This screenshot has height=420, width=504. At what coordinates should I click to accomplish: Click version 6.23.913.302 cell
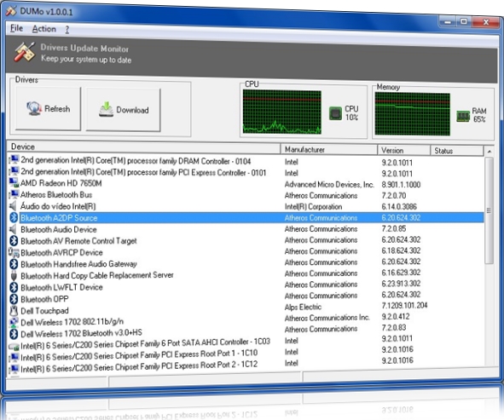point(401,284)
